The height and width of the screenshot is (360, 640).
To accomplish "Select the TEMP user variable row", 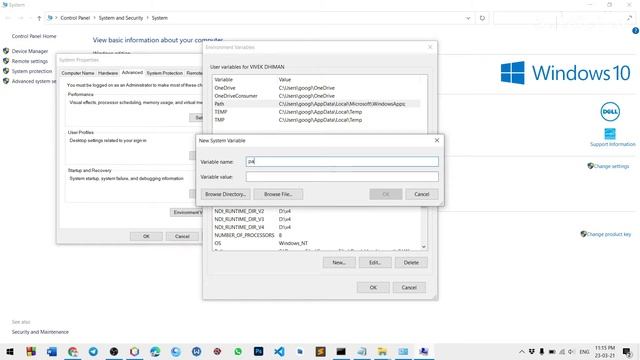I will tap(316, 112).
